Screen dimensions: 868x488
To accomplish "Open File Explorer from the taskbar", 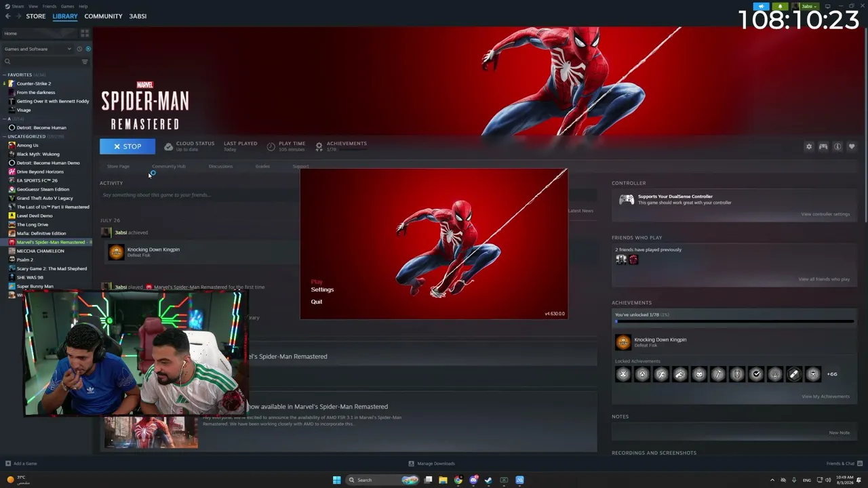I will 443,480.
